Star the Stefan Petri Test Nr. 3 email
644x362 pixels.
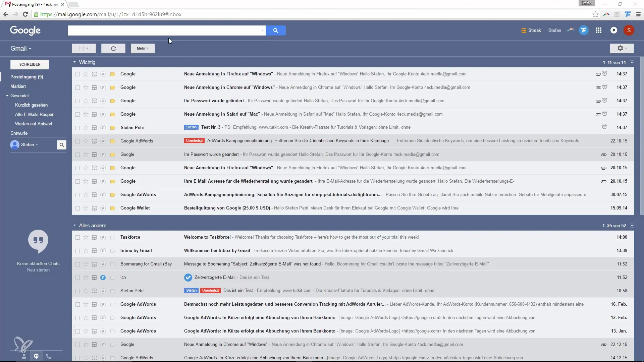point(86,128)
